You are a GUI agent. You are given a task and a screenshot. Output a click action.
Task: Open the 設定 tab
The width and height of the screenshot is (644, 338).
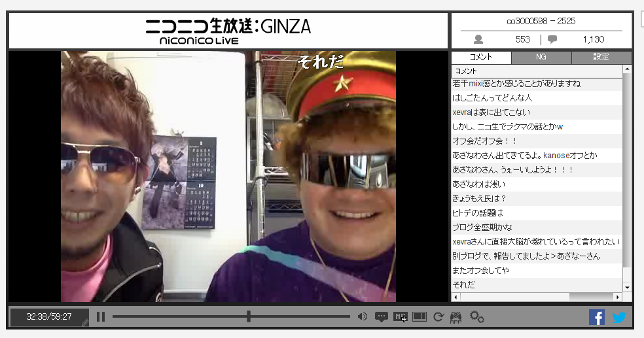pyautogui.click(x=601, y=57)
